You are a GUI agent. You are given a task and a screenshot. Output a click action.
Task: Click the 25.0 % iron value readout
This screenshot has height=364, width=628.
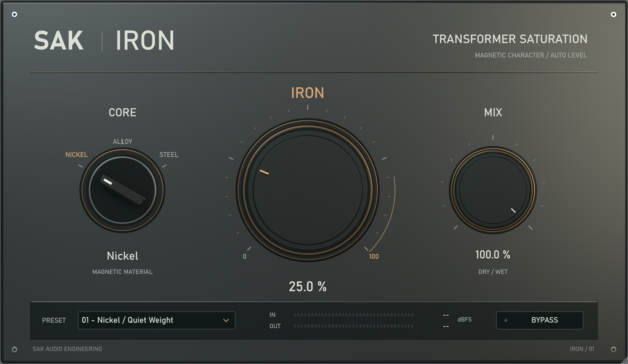[308, 287]
